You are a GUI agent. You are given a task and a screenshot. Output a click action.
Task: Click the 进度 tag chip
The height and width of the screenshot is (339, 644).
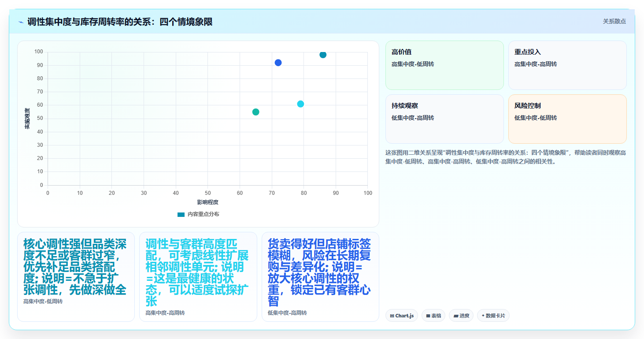click(x=461, y=316)
